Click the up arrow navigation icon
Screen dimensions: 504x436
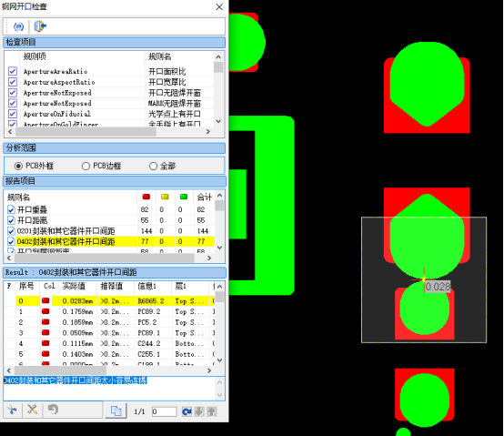click(x=211, y=411)
